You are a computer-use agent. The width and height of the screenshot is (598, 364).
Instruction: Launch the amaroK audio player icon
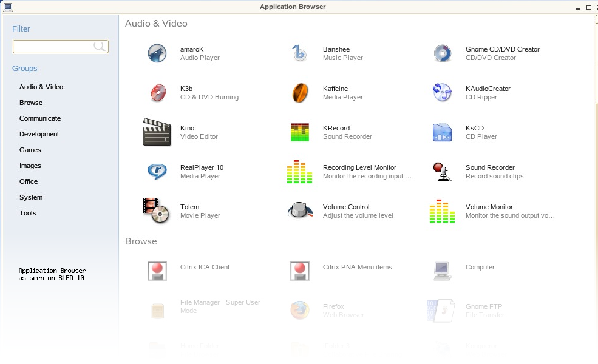[157, 53]
